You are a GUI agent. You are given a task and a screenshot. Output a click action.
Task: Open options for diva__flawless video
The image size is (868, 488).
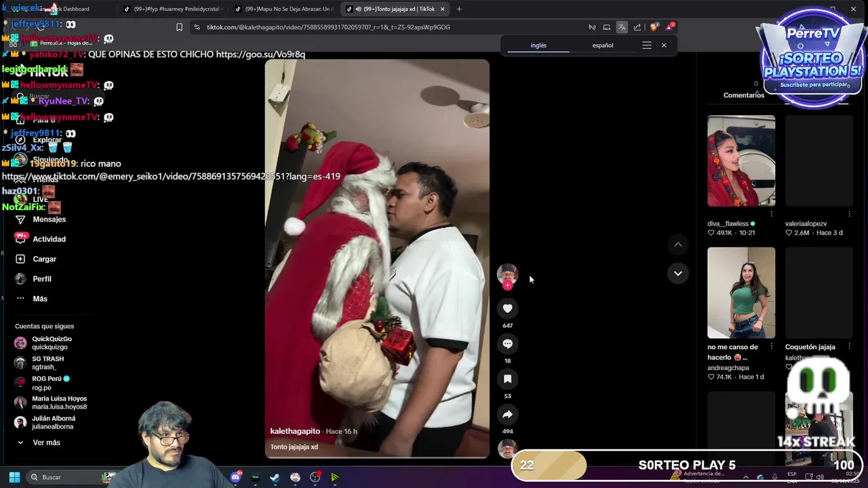(x=771, y=214)
